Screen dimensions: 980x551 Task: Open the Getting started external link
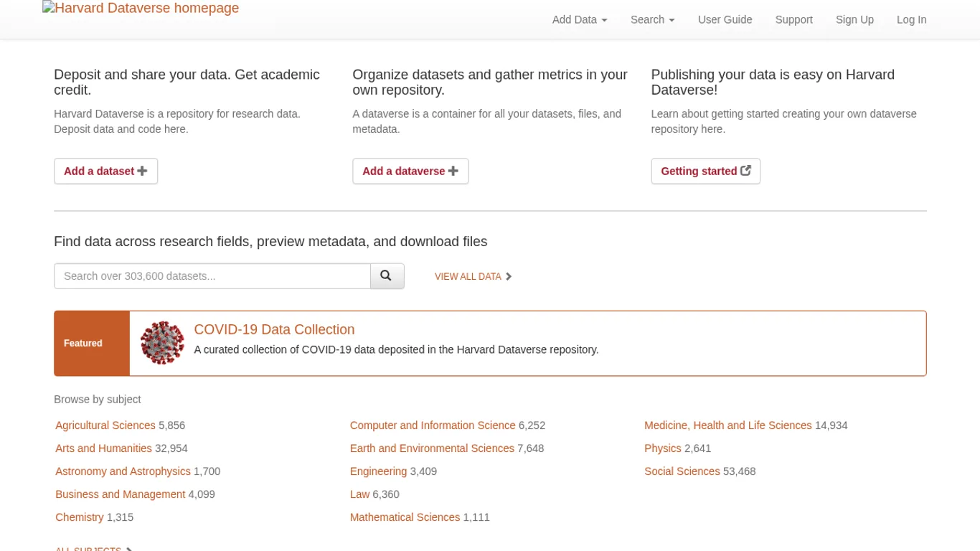pos(706,171)
